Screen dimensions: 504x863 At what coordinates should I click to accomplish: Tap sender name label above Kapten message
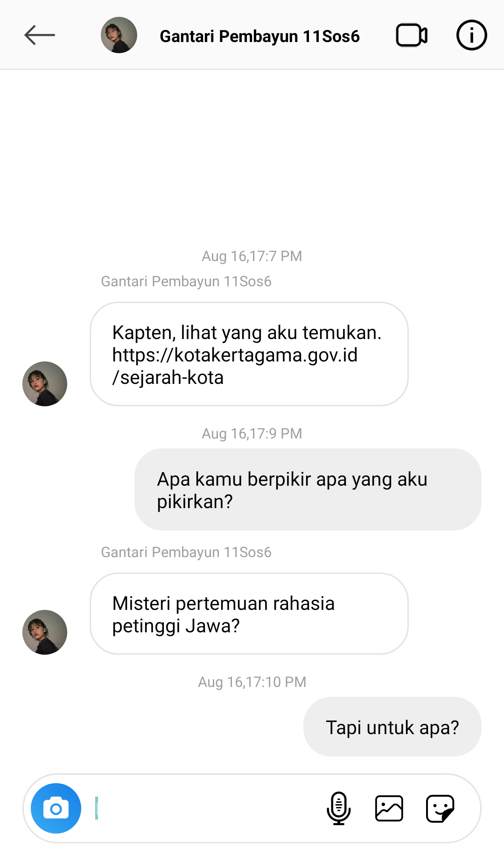click(x=186, y=281)
